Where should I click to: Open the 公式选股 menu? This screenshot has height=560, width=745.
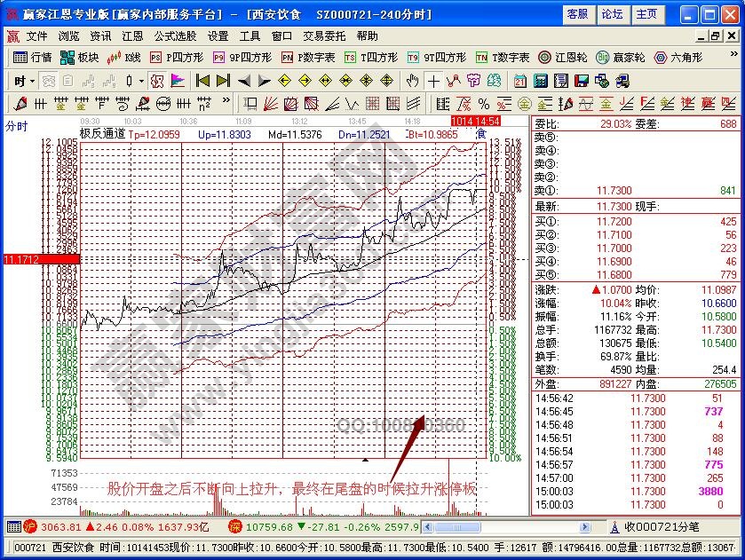tap(175, 36)
